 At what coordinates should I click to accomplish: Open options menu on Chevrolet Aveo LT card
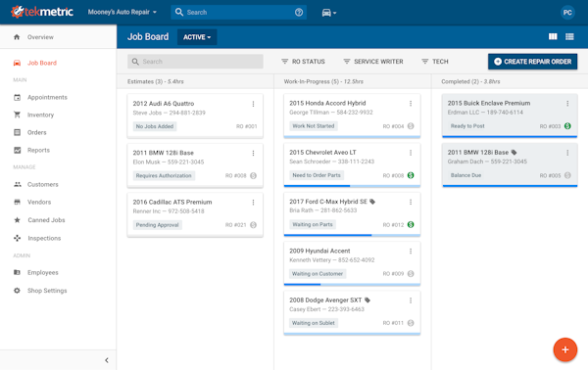click(x=411, y=153)
